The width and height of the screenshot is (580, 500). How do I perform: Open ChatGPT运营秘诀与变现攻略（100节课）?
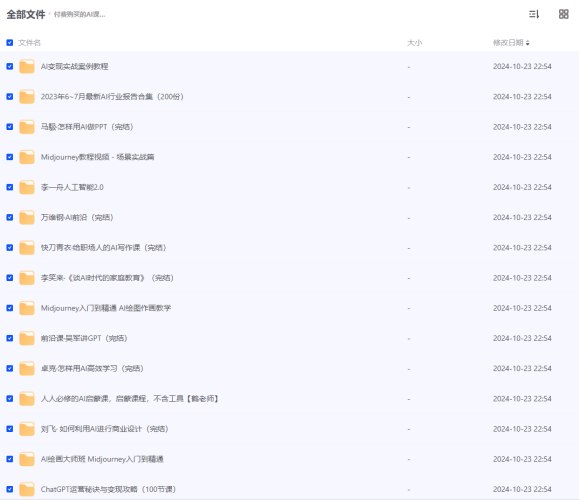click(108, 489)
